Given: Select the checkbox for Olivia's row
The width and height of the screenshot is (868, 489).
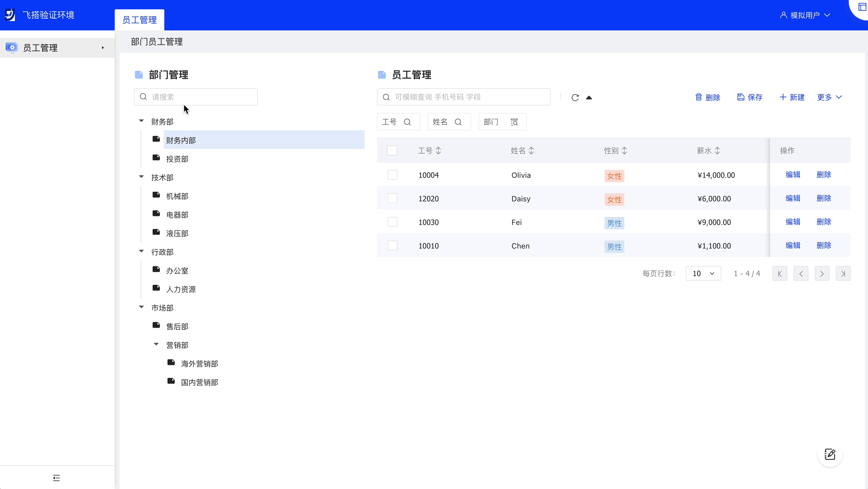Looking at the screenshot, I should tap(392, 175).
